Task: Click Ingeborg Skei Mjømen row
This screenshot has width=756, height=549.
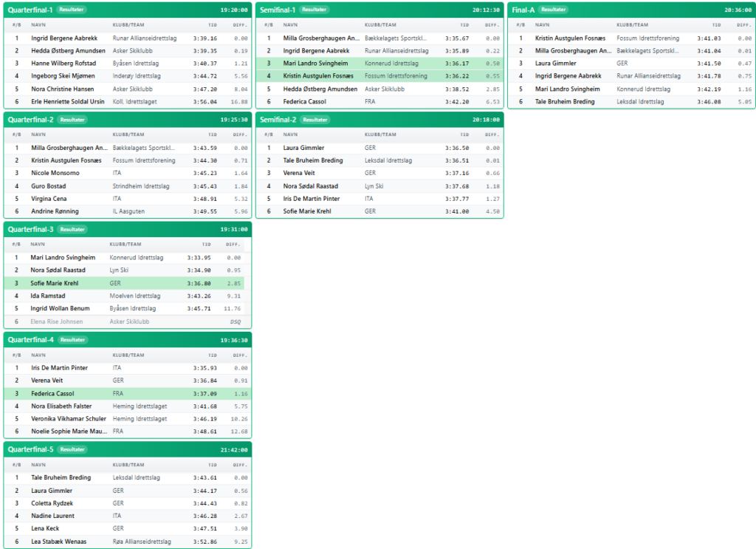Action: [128, 76]
